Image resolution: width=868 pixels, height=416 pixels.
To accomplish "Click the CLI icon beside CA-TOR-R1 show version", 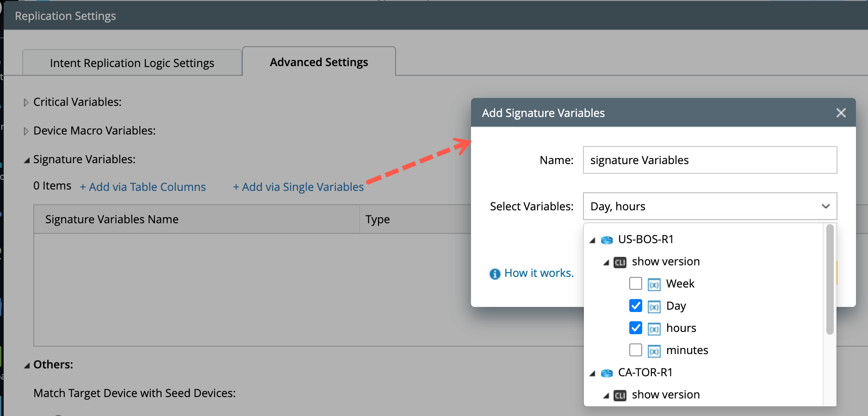I will click(620, 395).
